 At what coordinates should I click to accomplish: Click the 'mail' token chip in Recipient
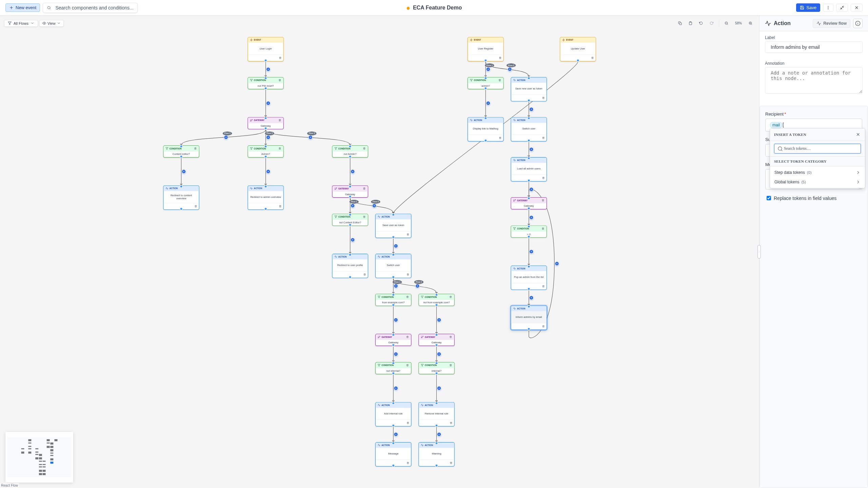point(776,125)
